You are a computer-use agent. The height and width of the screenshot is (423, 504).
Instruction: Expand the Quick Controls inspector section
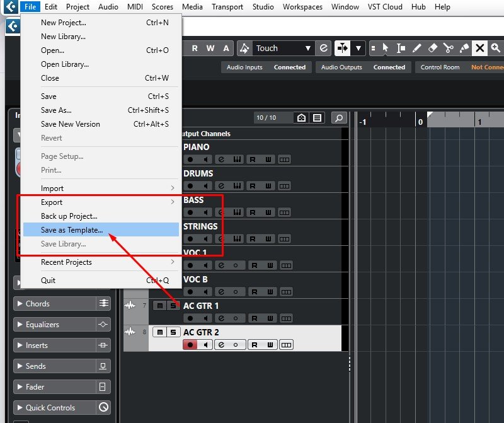20,407
